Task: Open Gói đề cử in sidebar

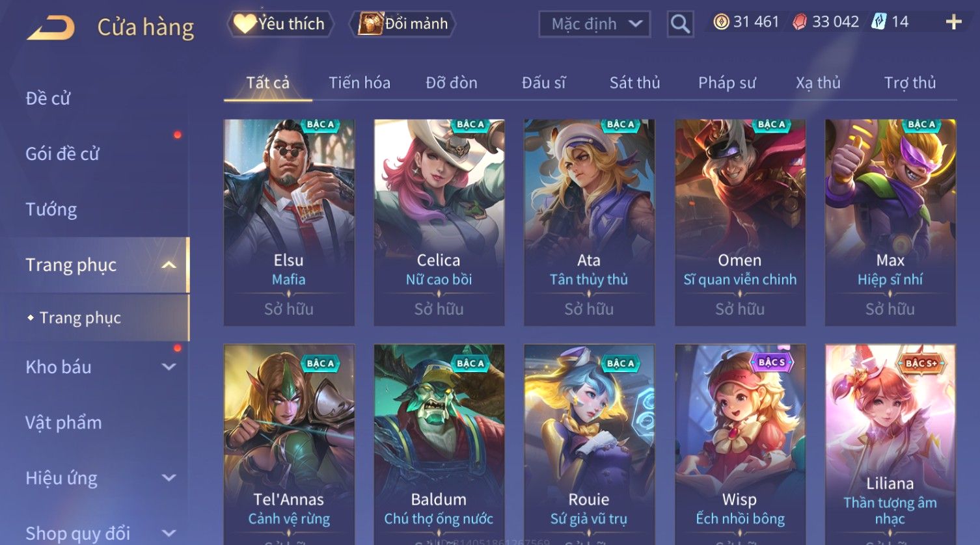Action: pos(62,153)
